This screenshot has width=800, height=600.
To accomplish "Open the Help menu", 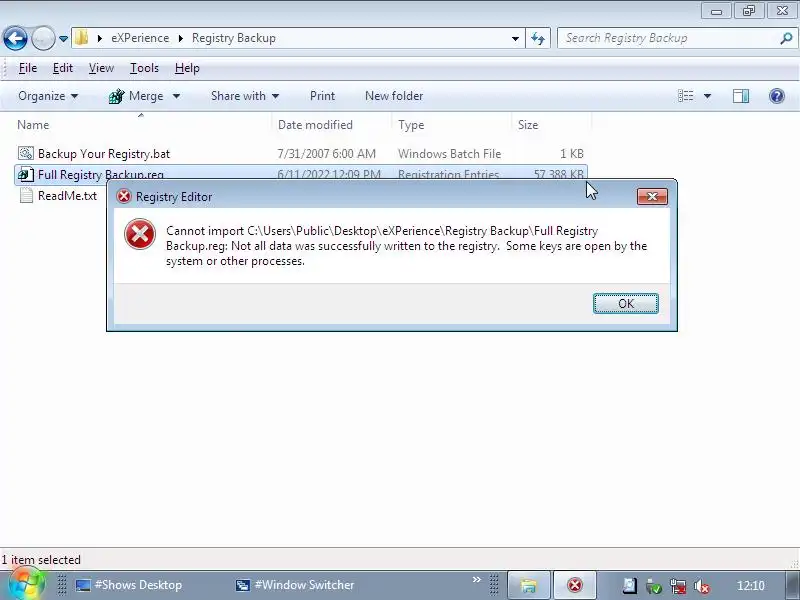I will 187,68.
